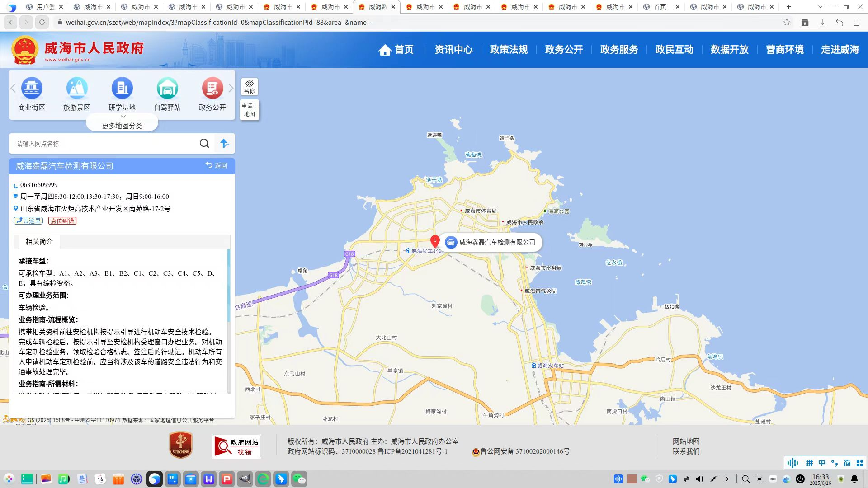This screenshot has height=488, width=868.
Task: Choose the 研学基地 category icon
Action: pos(122,89)
